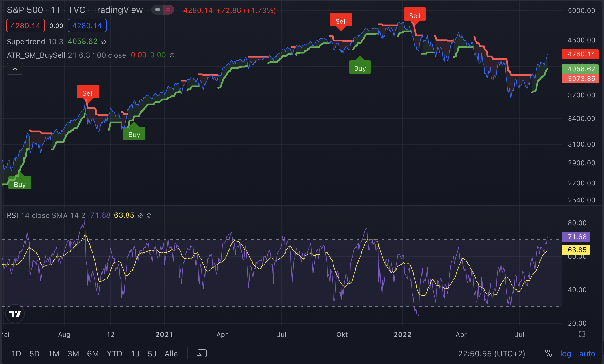Viewport: 604px width, 364px height.
Task: Select the YTD time range
Action: 114,354
